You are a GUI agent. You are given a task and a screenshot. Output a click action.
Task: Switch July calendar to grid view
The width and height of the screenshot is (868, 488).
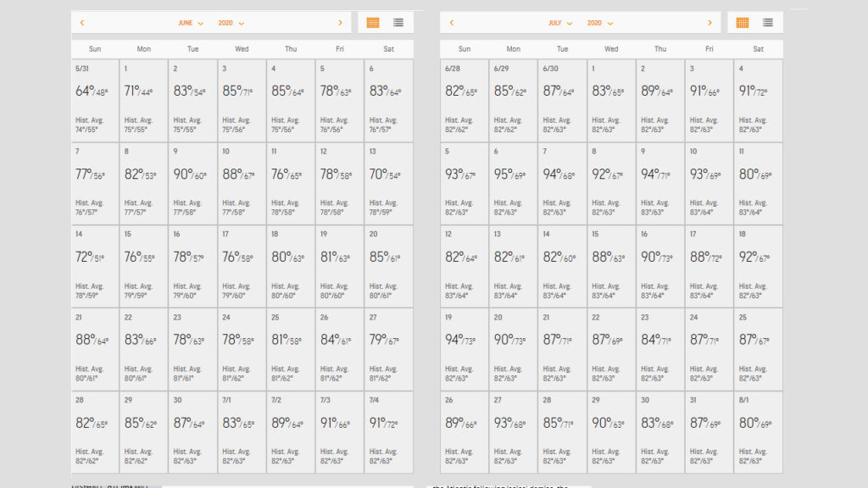click(743, 23)
